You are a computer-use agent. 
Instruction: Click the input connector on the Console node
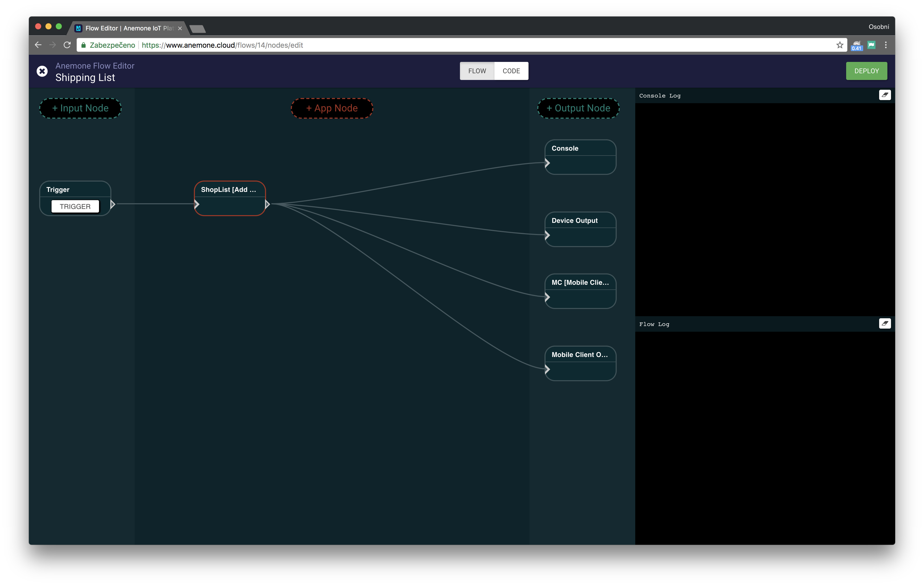coord(547,163)
